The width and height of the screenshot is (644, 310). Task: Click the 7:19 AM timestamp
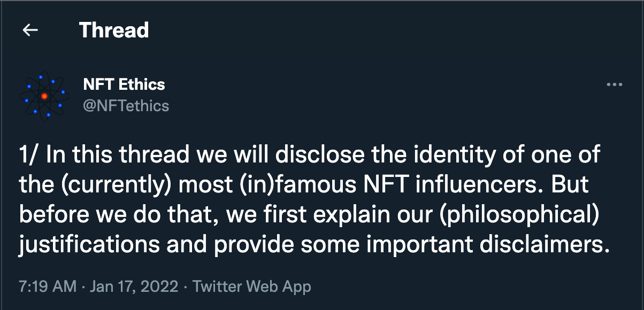coord(48,286)
